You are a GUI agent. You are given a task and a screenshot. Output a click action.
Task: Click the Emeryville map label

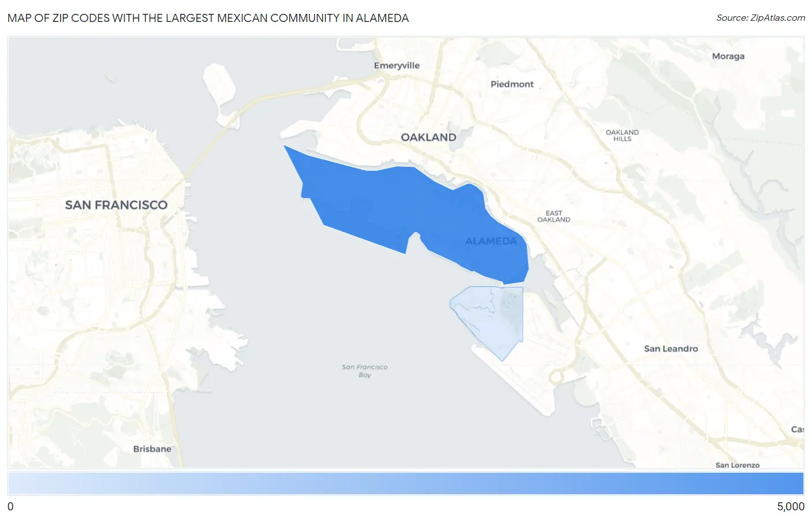tap(397, 65)
